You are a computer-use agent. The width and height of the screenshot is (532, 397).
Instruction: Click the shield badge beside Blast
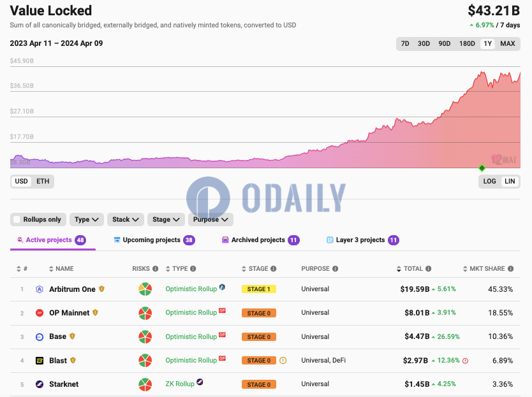(x=73, y=360)
